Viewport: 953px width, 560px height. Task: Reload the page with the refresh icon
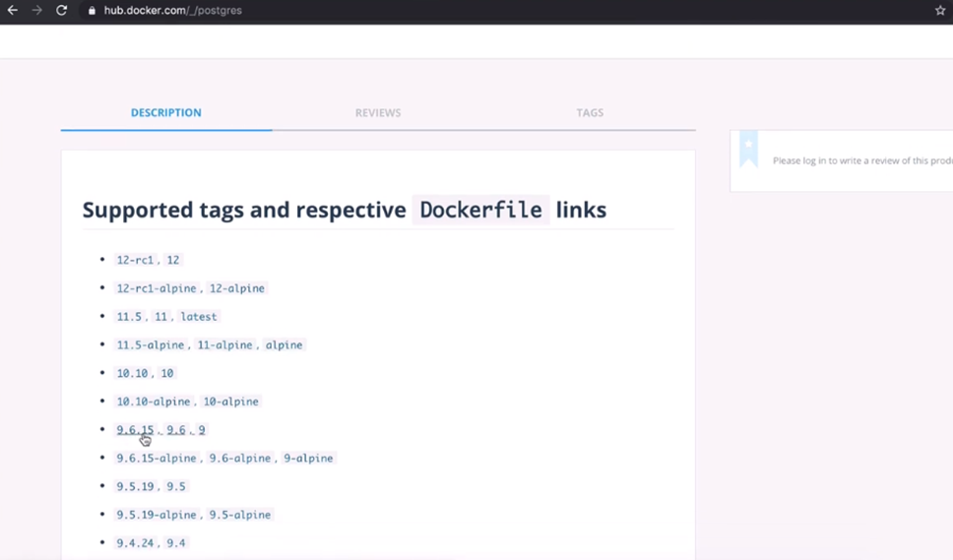point(61,10)
